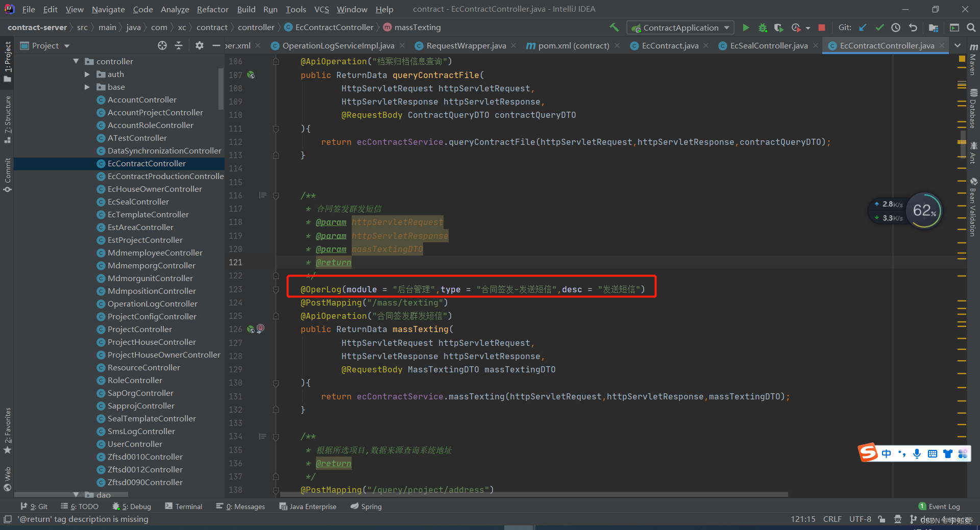
Task: Fold the javadoc comment at line 116
Action: point(276,195)
